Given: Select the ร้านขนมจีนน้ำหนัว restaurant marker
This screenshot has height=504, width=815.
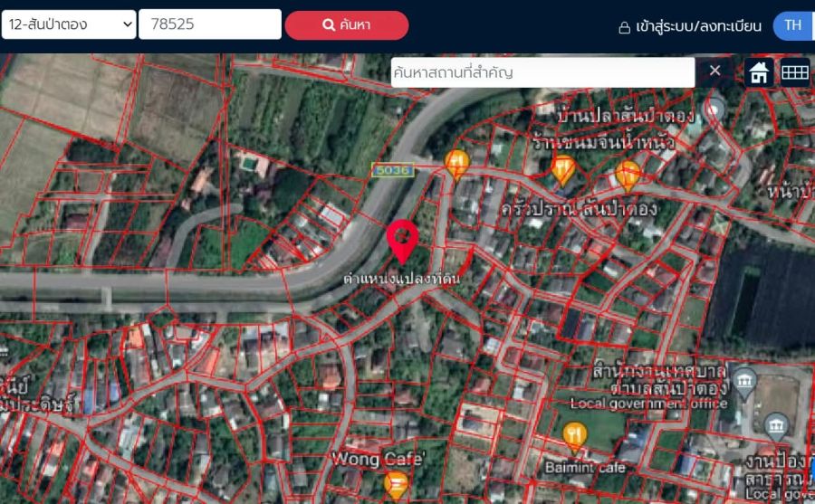Looking at the screenshot, I should pyautogui.click(x=564, y=168).
